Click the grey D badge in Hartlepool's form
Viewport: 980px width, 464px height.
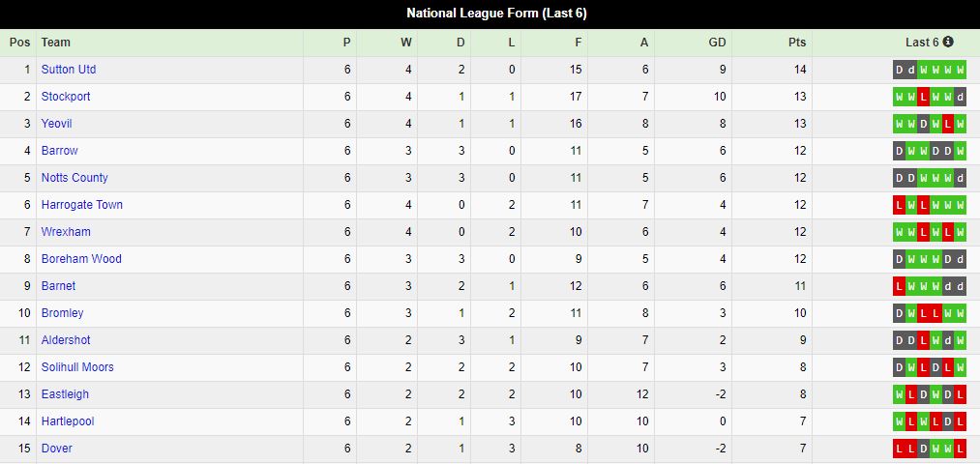tap(948, 421)
